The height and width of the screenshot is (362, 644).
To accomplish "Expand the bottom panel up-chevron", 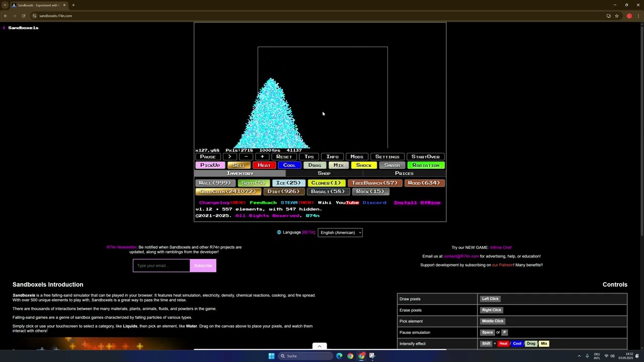I will 319,346.
